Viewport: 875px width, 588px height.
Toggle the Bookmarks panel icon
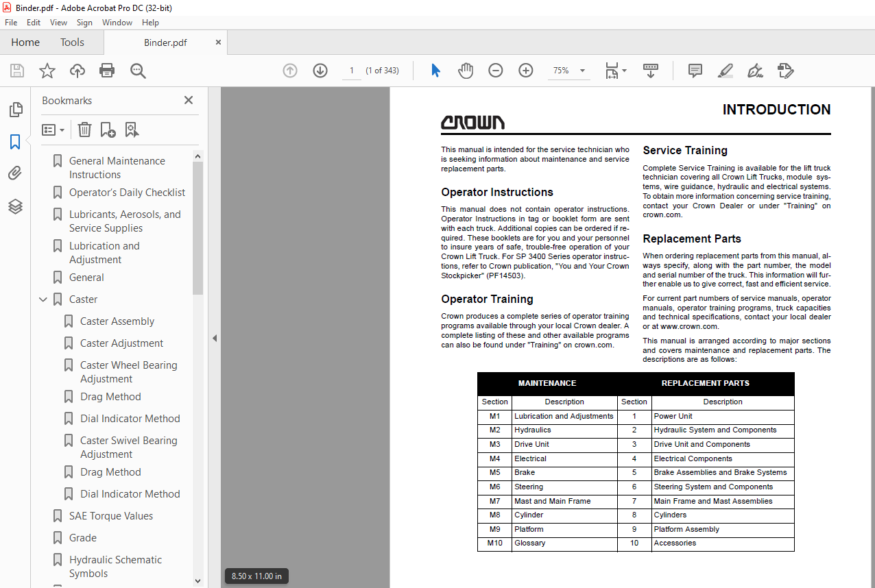click(15, 142)
